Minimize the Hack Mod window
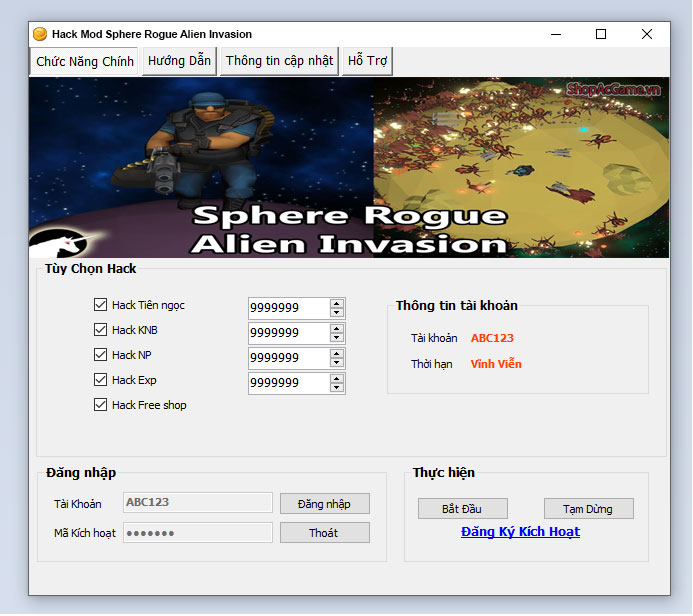The width and height of the screenshot is (693, 616). [556, 34]
